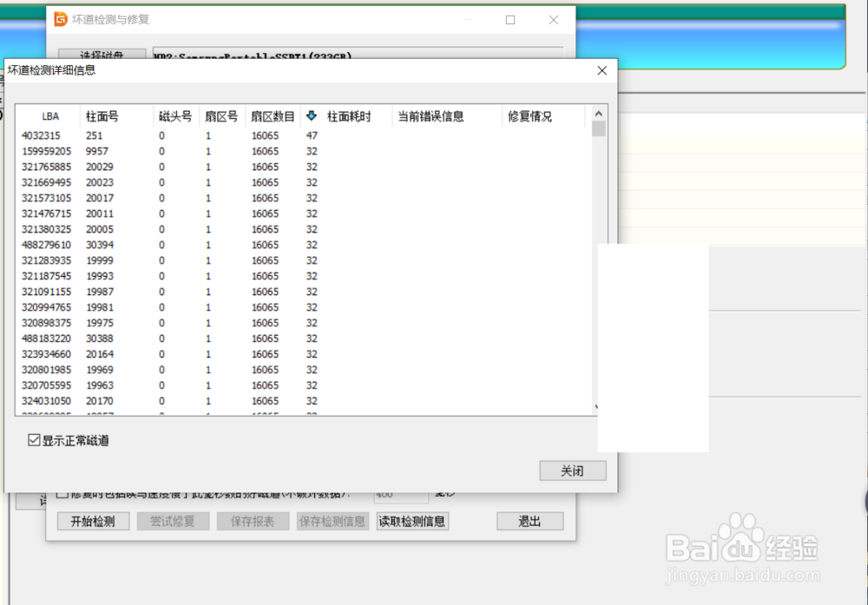Select the row with LBA 320898375
This screenshot has height=605, width=868.
[305, 323]
